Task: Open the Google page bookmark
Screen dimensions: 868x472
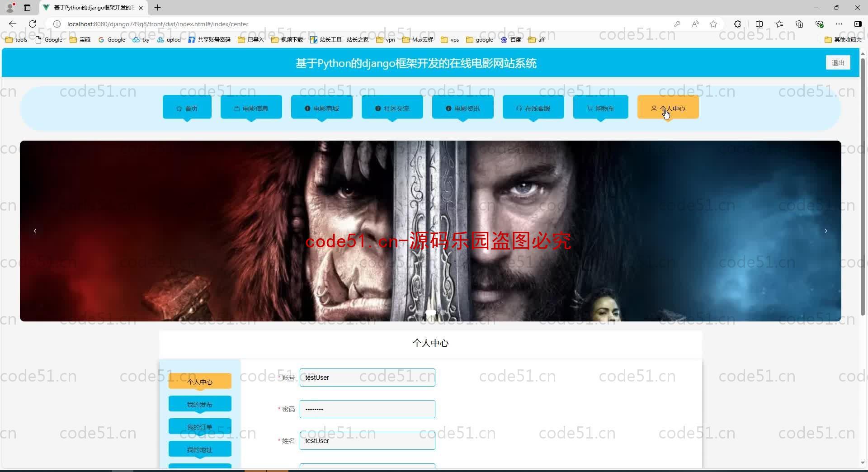Action: pos(49,40)
